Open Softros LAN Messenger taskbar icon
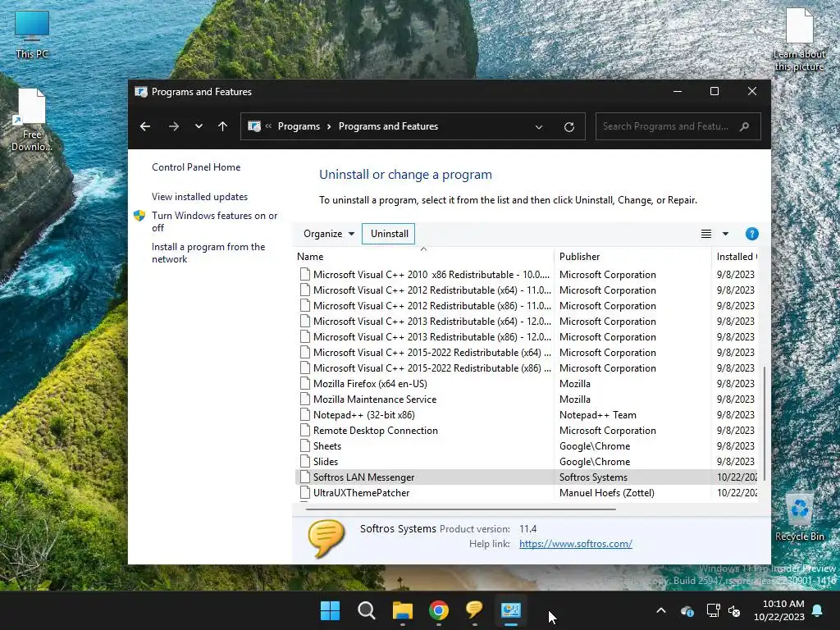The image size is (840, 630). tap(475, 609)
